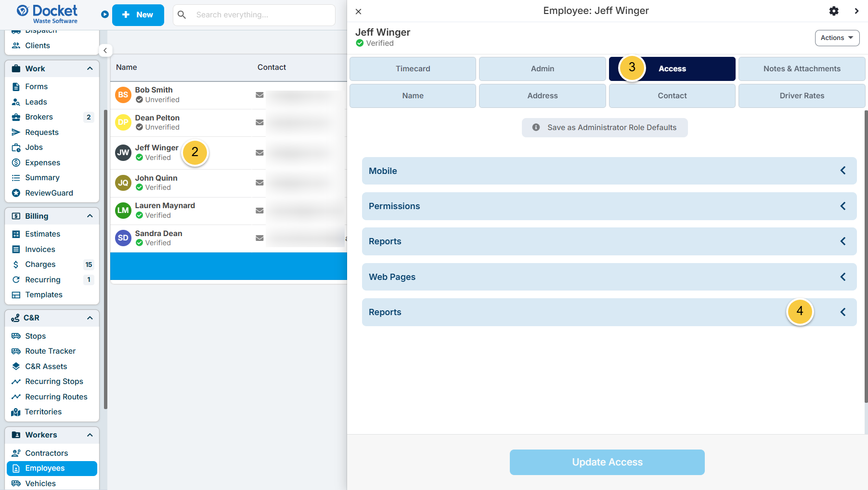Open the settings gear icon
The image size is (868, 490).
[x=834, y=11]
